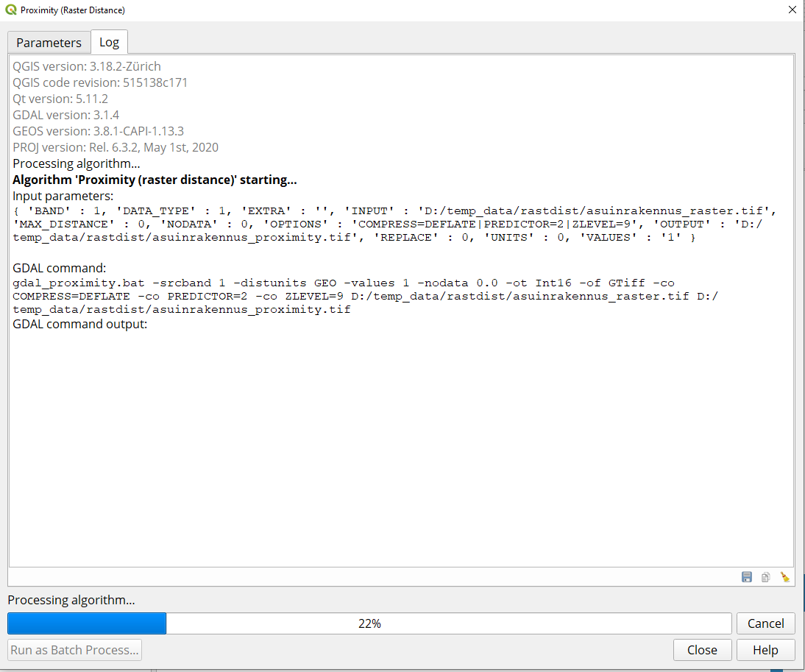Screen dimensions: 805x672
Task: Copy log entries icon
Action: click(x=765, y=577)
